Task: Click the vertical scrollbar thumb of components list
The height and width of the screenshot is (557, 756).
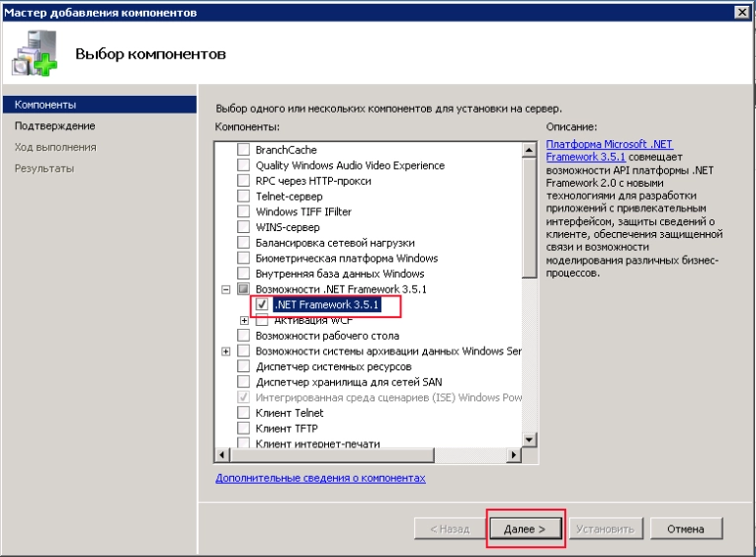Action: 529,218
